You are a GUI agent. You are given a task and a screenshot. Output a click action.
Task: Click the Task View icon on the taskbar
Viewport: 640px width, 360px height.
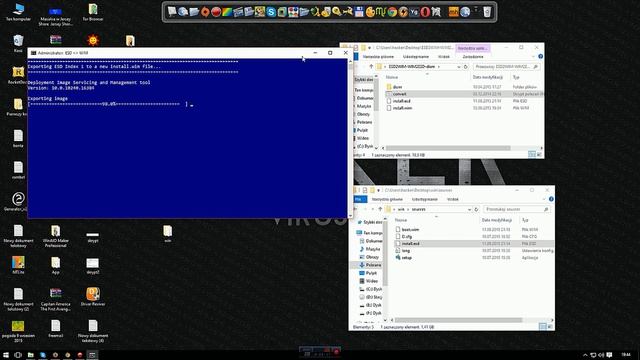click(x=18, y=355)
